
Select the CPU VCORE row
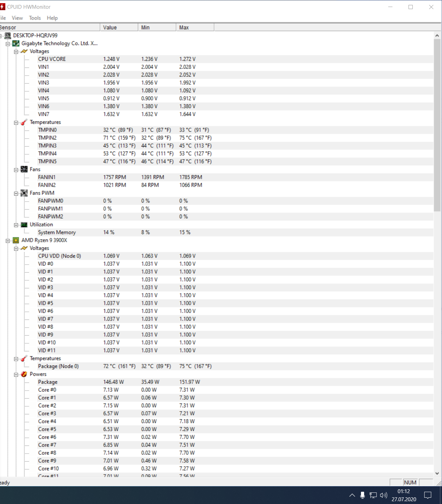tap(235, 59)
